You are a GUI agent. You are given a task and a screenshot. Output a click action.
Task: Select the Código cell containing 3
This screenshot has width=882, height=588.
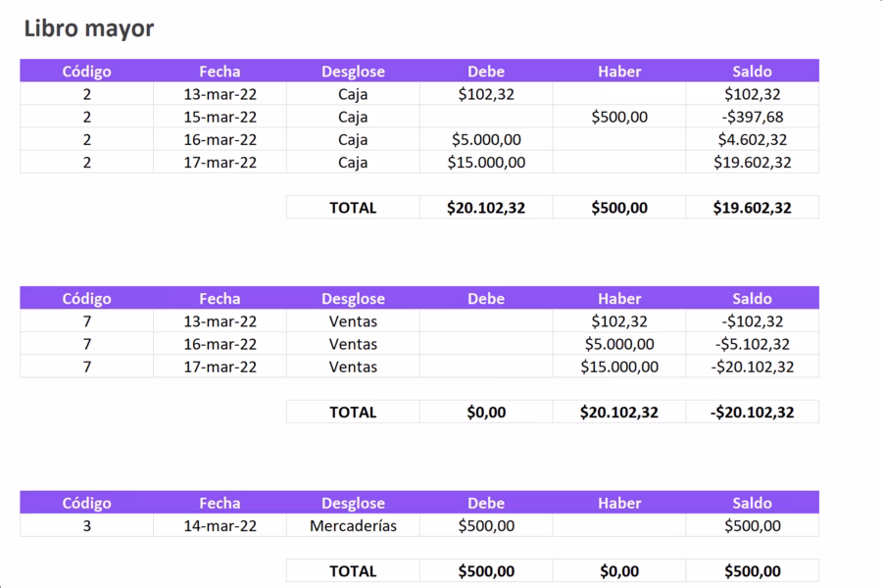tap(86, 525)
